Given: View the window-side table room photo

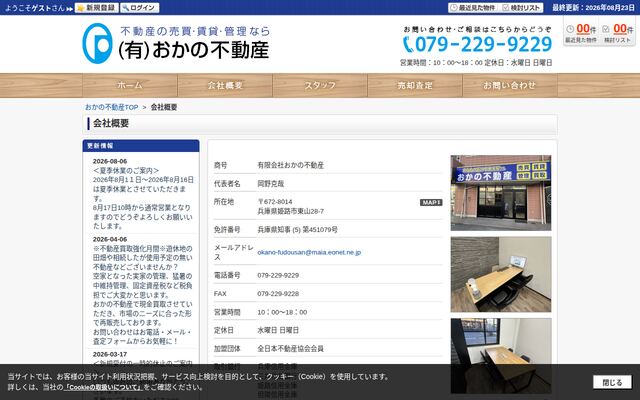Looking at the screenshot, I should coord(501,356).
